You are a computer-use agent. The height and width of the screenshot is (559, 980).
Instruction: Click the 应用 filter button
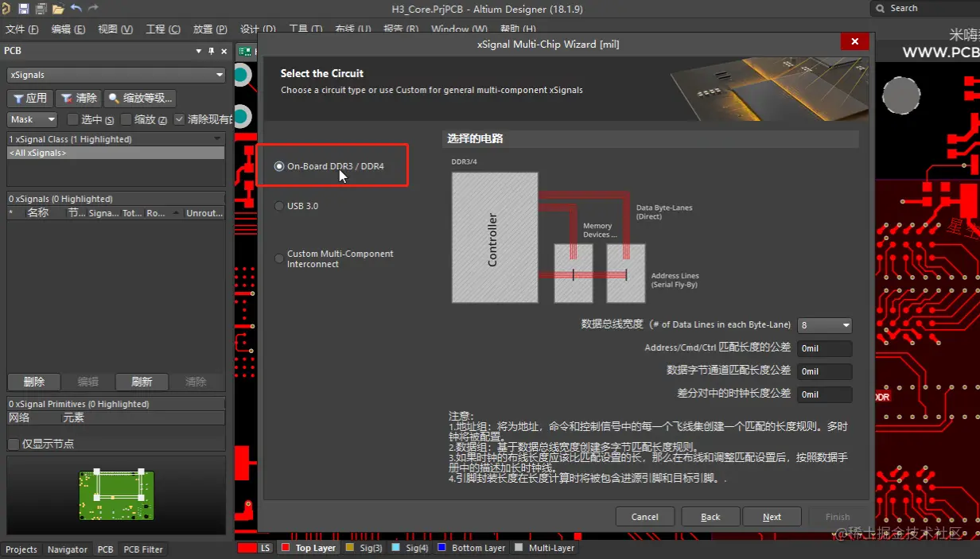pyautogui.click(x=30, y=99)
